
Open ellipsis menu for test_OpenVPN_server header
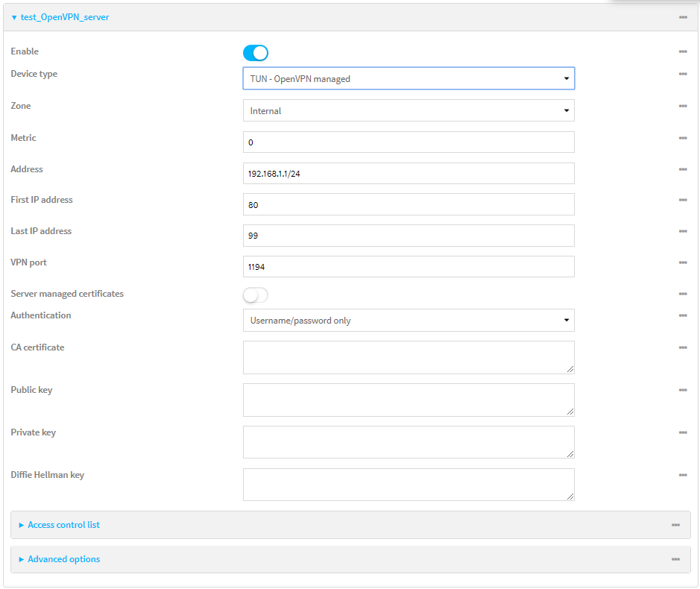click(x=682, y=17)
